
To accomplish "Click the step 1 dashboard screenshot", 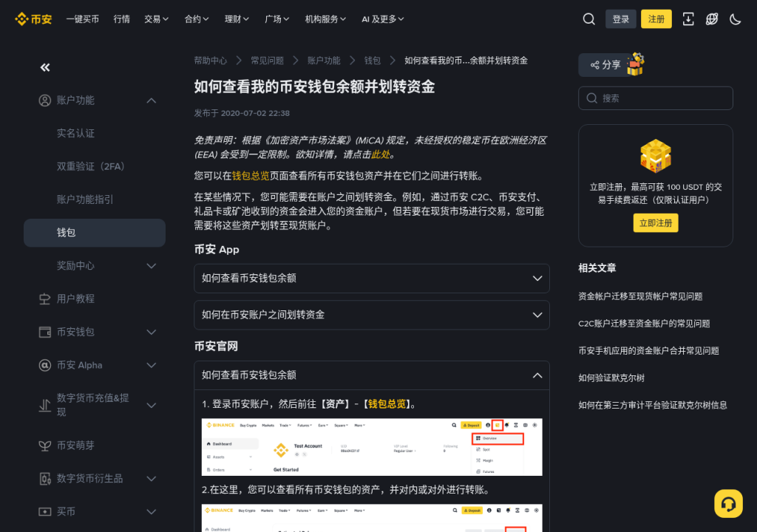I will tap(372, 447).
